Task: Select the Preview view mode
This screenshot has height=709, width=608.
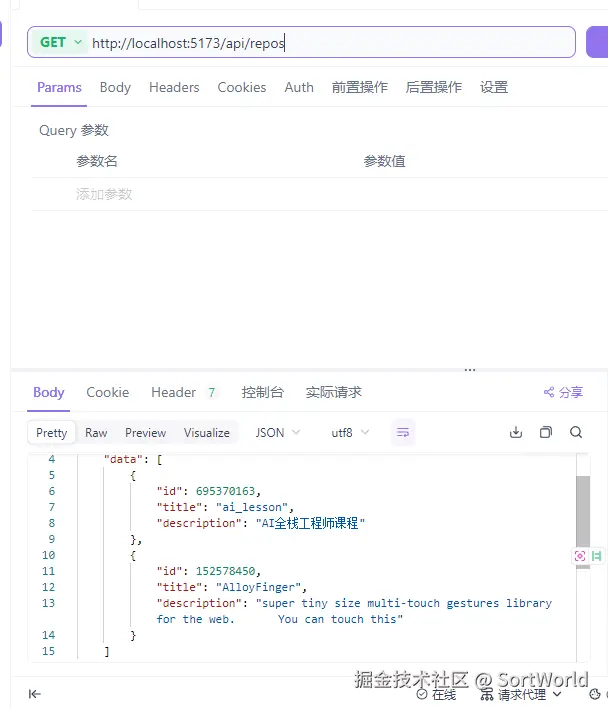Action: coord(146,433)
